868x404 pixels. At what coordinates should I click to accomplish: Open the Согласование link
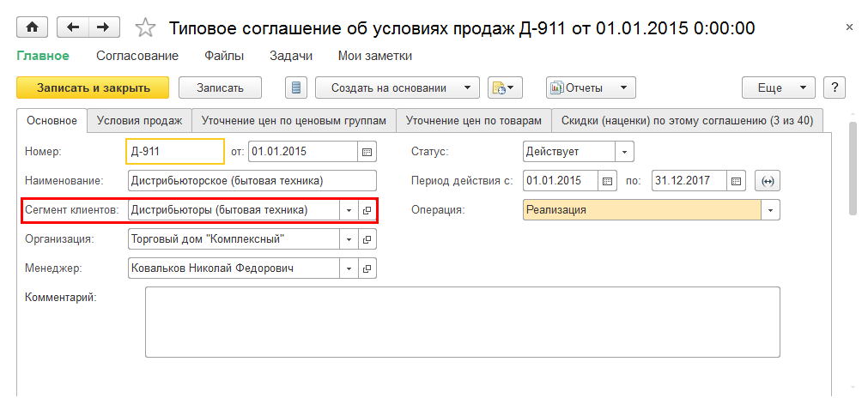click(x=137, y=56)
